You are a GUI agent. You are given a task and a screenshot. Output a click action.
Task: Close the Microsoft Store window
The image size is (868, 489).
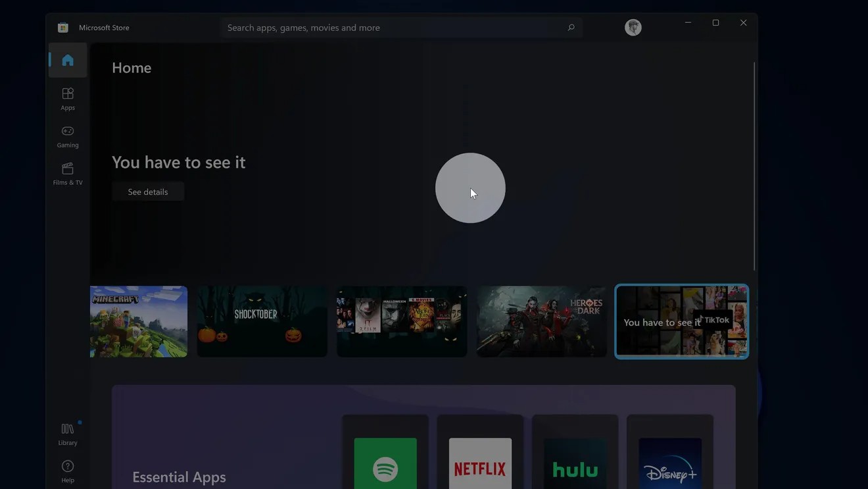pos(744,22)
